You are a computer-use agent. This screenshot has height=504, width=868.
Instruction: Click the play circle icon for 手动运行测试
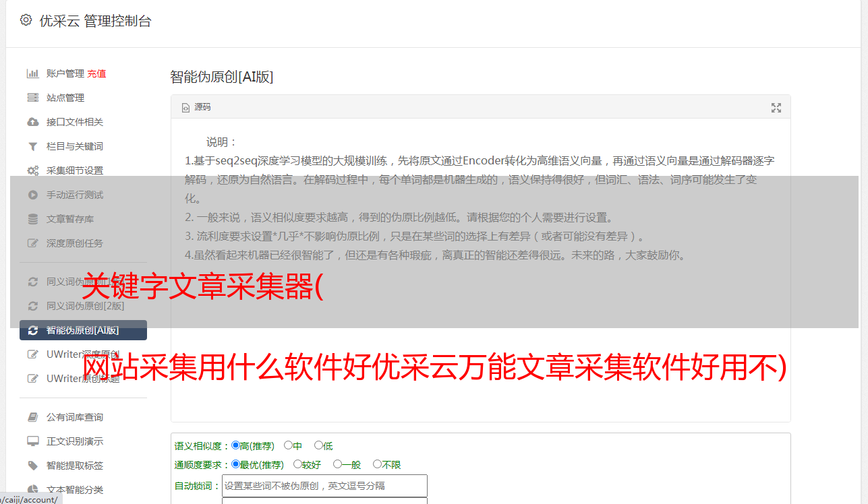point(32,195)
